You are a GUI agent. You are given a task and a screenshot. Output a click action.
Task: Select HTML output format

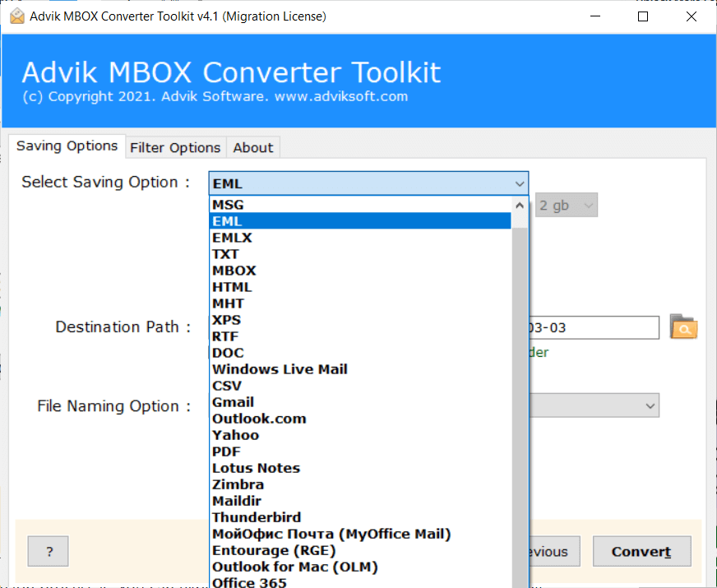click(360, 287)
